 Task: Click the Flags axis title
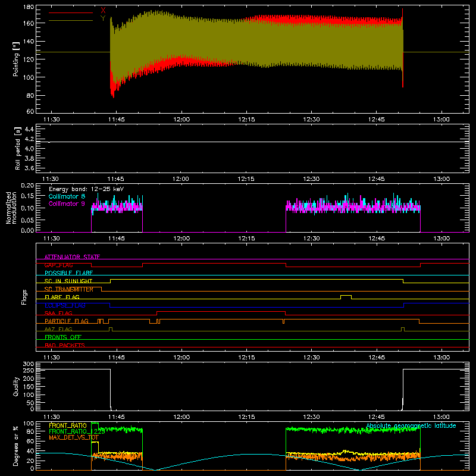click(24, 297)
